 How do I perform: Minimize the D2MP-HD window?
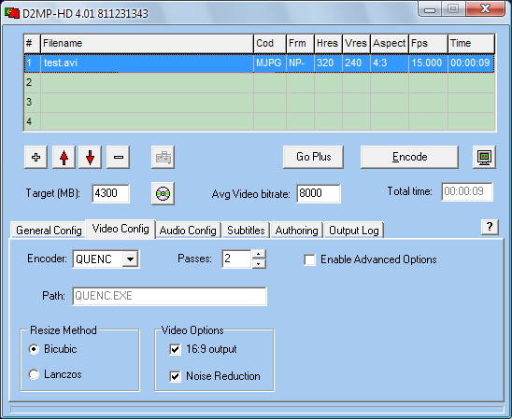click(x=430, y=9)
